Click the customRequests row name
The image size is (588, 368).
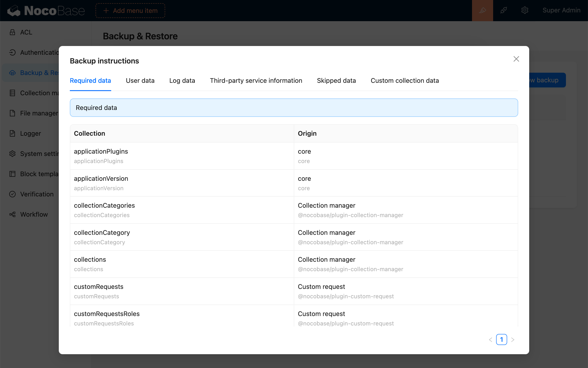99,287
